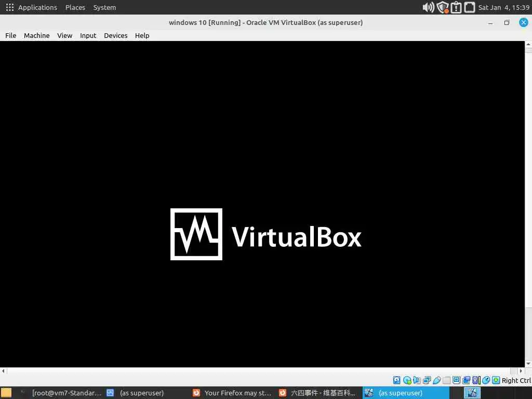Click the USB devices status icon
Image resolution: width=532 pixels, height=399 pixels.
click(436, 380)
